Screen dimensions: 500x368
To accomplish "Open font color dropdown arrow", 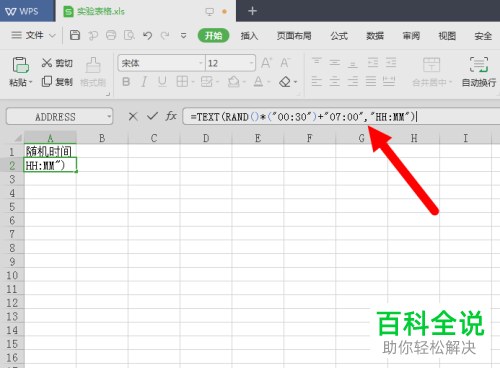I will click(x=269, y=82).
